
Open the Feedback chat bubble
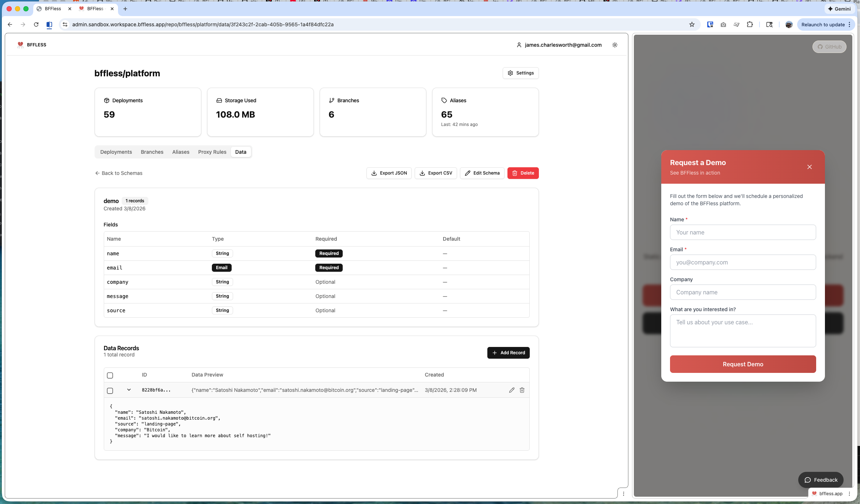pos(821,480)
